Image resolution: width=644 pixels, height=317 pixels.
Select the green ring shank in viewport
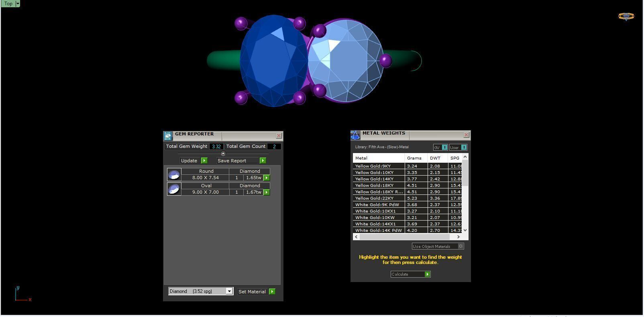223,61
